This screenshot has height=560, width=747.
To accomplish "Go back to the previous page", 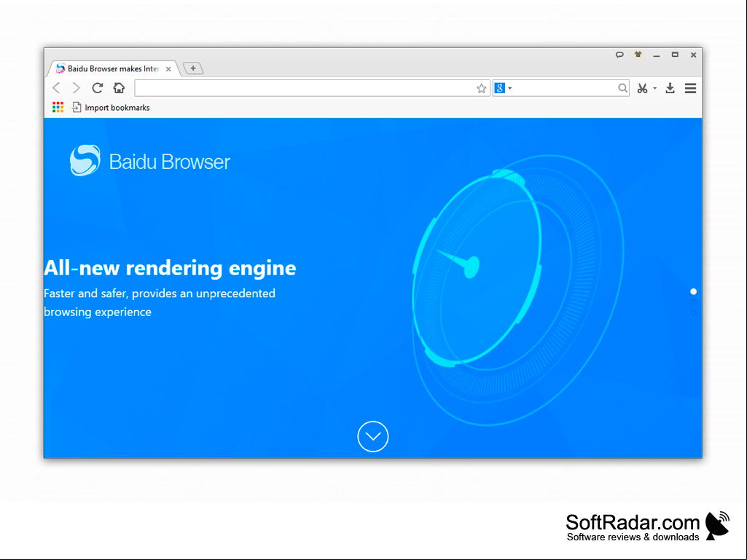I will click(x=56, y=88).
